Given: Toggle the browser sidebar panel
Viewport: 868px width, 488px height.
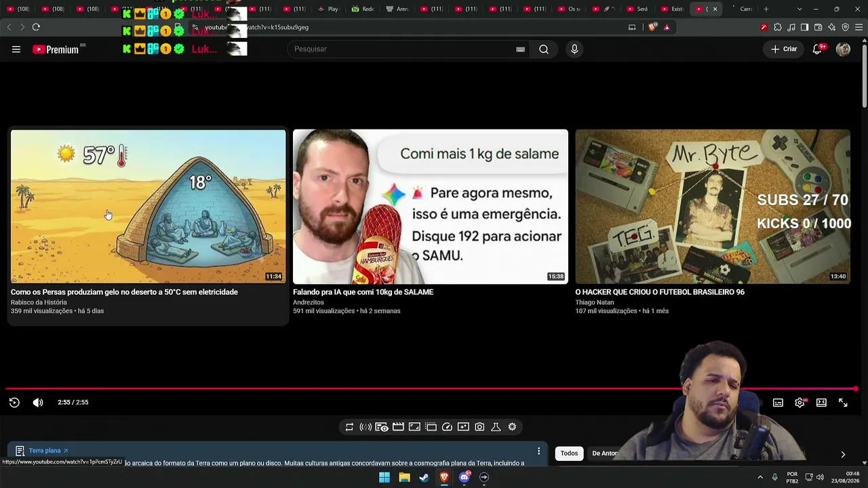Looking at the screenshot, I should pyautogui.click(x=804, y=27).
